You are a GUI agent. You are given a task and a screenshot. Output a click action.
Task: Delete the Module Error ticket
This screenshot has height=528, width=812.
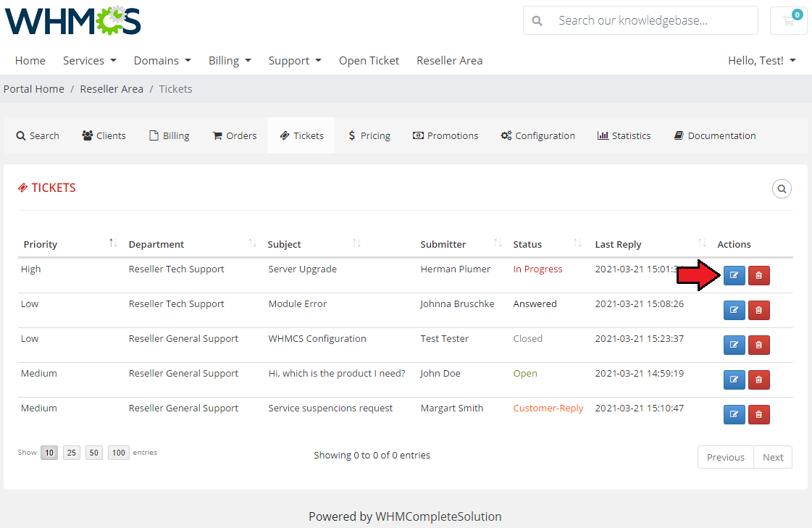click(x=758, y=310)
